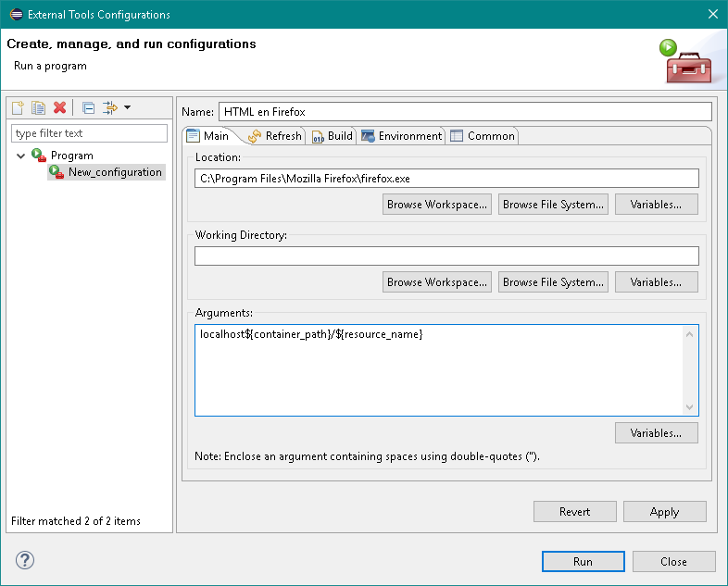Delete selected configuration with red X
This screenshot has width=728, height=586.
[60, 107]
